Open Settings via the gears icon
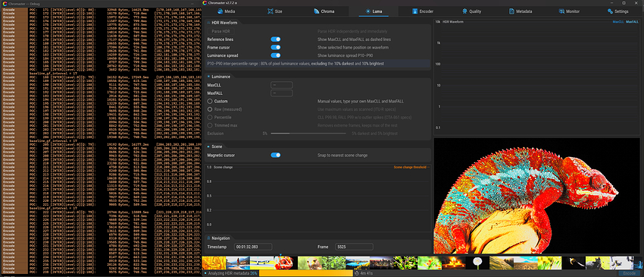The width and height of the screenshot is (644, 277). point(610,11)
